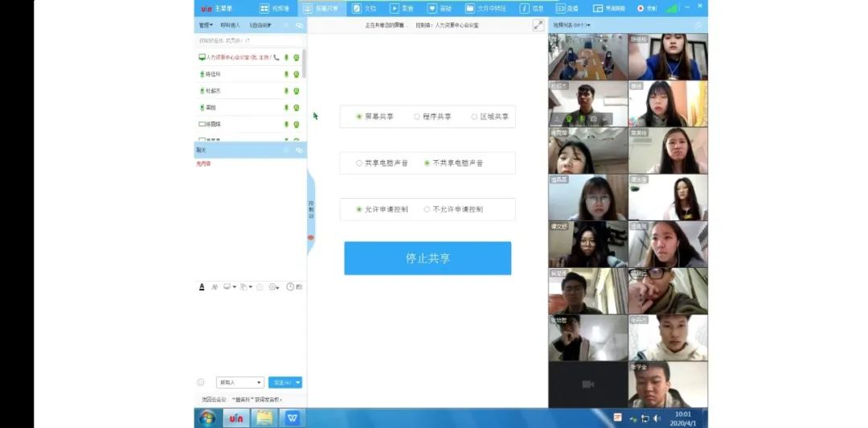Open the video wall tab
This screenshot has width=868, height=428.
coord(275,8)
